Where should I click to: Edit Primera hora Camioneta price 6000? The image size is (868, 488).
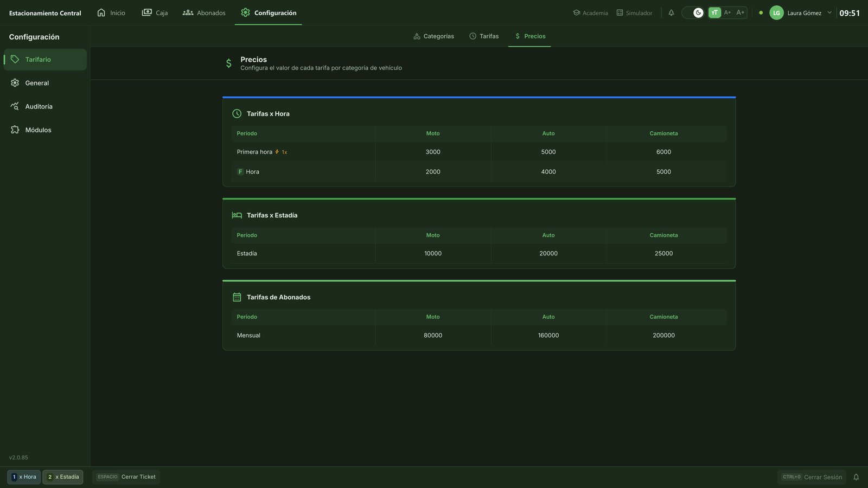point(663,152)
